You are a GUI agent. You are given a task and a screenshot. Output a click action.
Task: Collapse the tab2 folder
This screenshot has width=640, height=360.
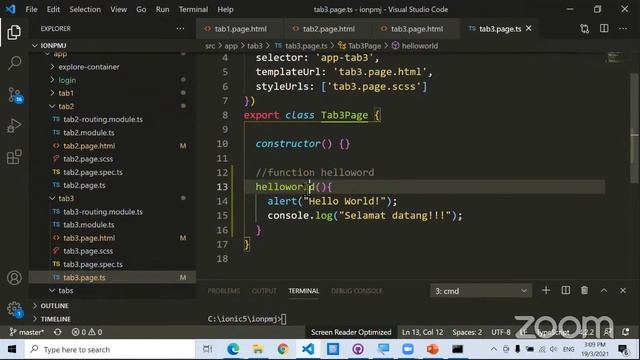pyautogui.click(x=66, y=106)
